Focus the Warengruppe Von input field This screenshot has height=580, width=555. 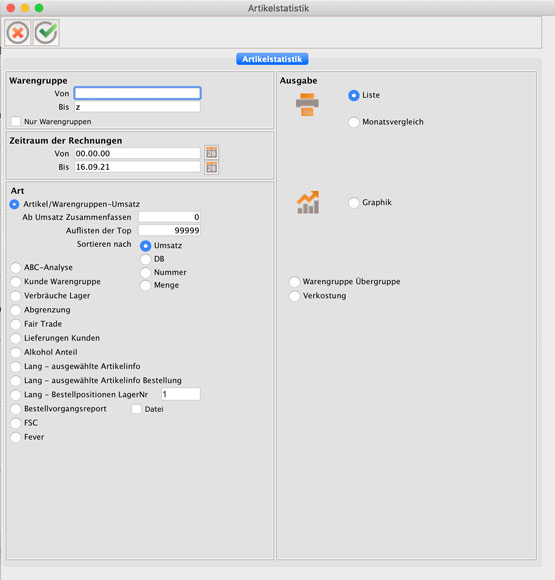click(137, 93)
